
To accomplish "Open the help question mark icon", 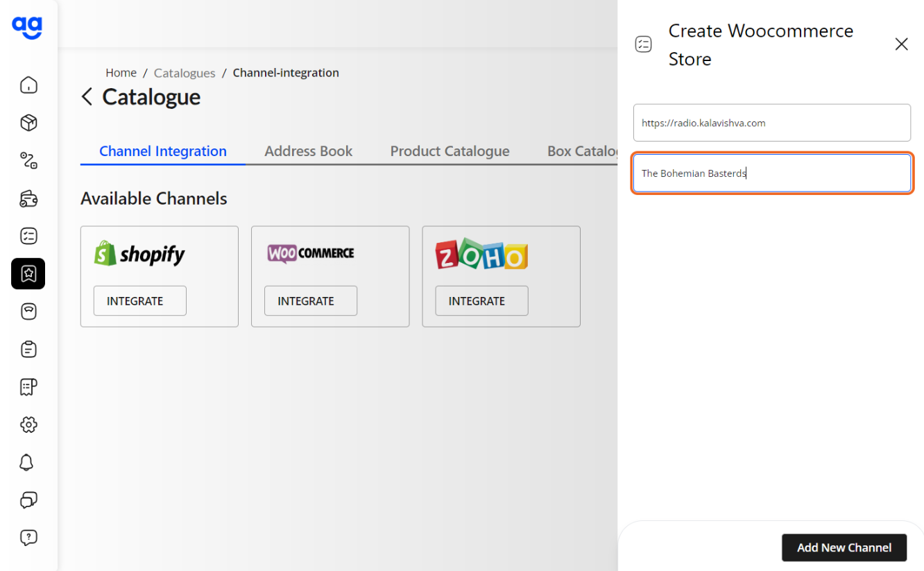I will point(28,537).
